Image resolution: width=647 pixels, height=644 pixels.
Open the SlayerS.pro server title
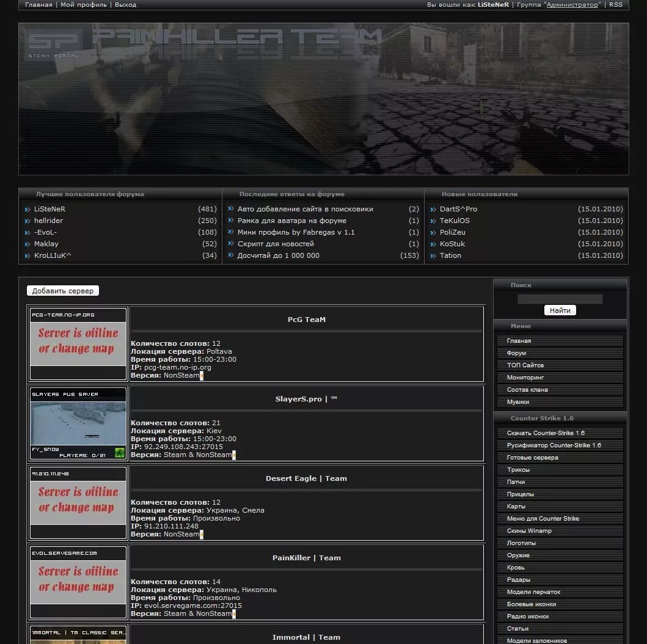click(306, 399)
